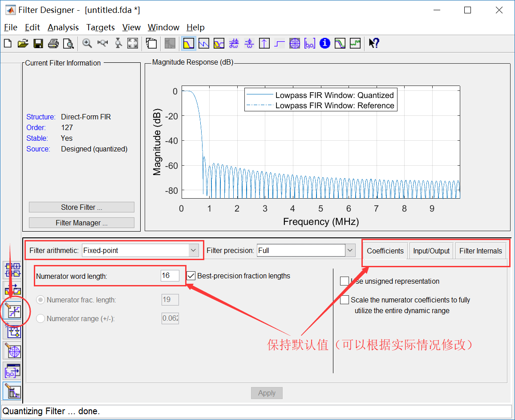Open create multirate filter sidebar panel
Screen dimensions: 515x420
pos(12,270)
